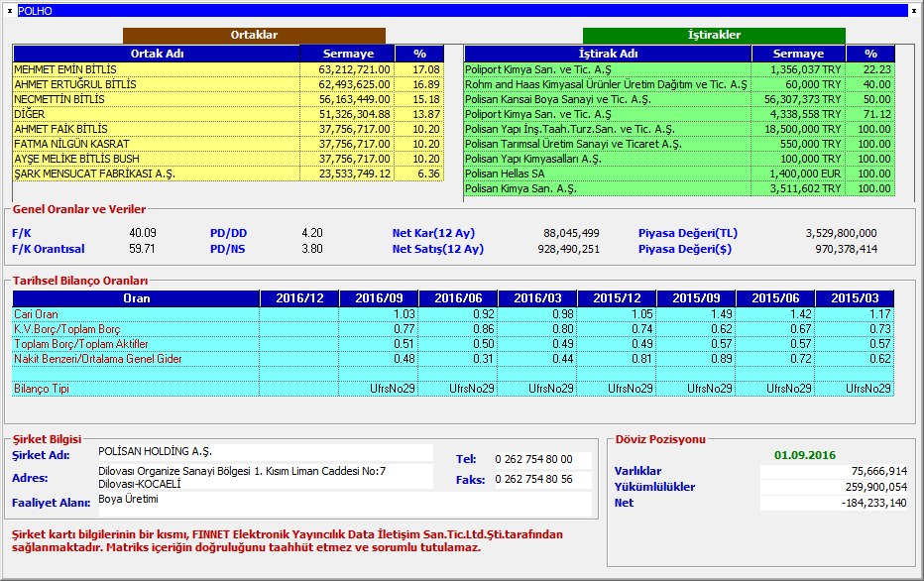The image size is (924, 581).
Task: Select the ŞARK MENSUCAT FABRİKASI A.Ş. row
Action: [228, 174]
